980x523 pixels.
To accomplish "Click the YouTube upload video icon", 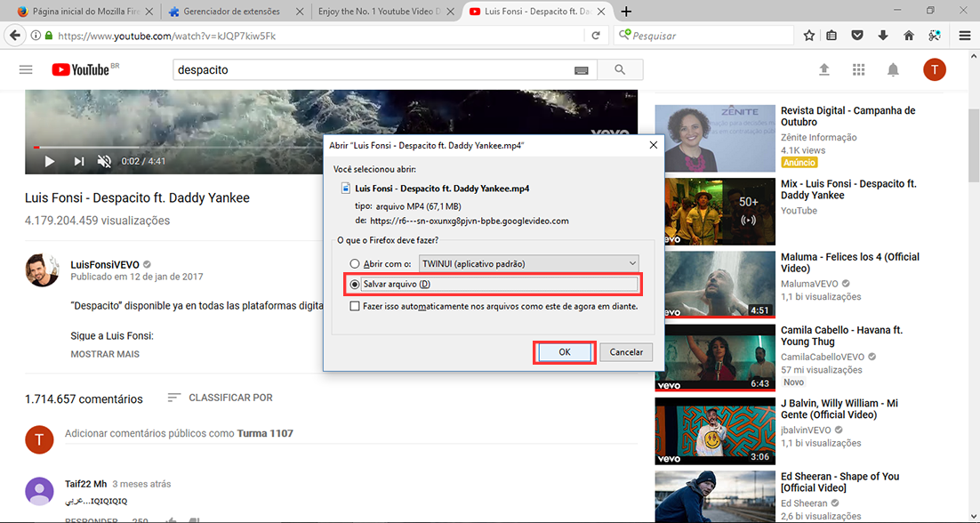I will pyautogui.click(x=824, y=70).
